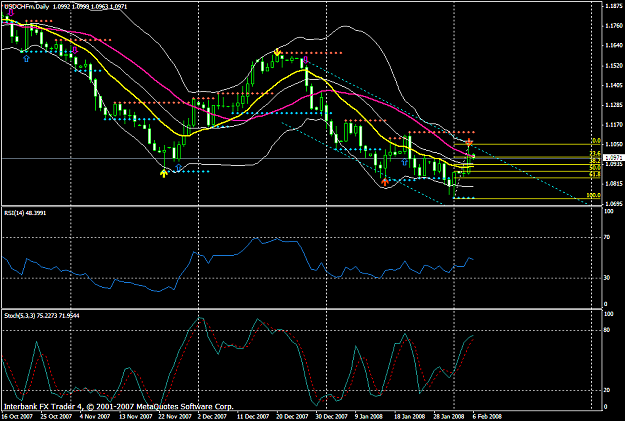Click the Stochastic 20 level axis label
The height and width of the screenshot is (421, 625).
coord(607,390)
